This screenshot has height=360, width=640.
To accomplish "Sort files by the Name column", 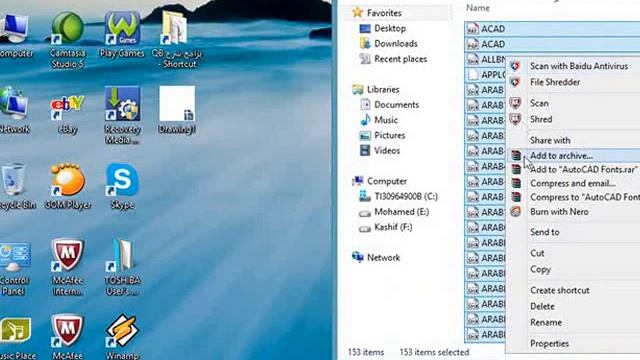I will tap(478, 8).
